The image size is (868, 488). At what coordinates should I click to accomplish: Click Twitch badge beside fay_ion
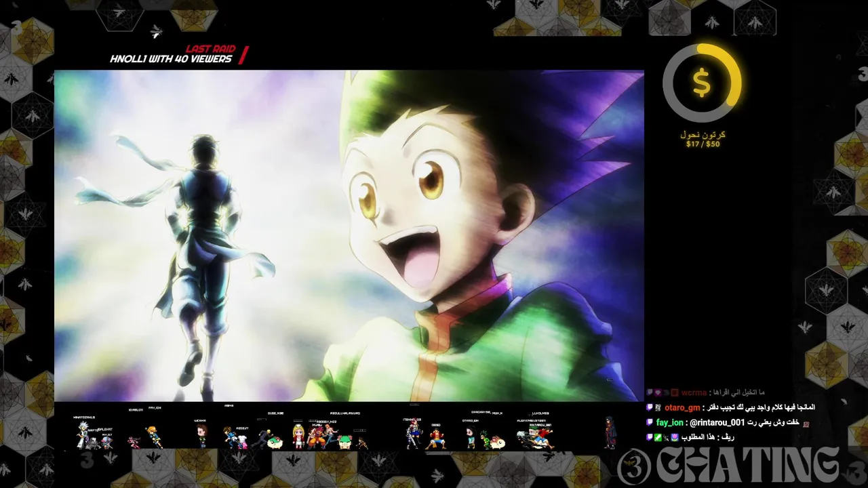click(x=650, y=422)
